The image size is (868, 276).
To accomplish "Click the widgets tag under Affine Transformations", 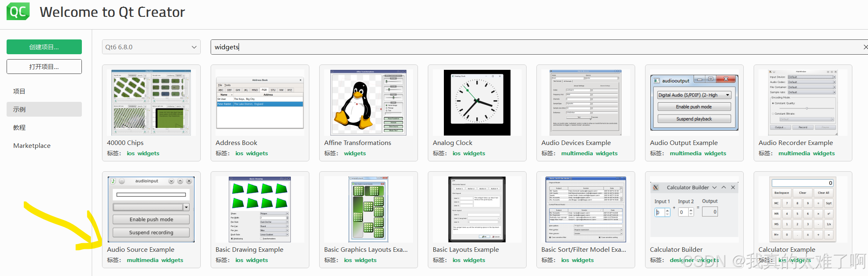I will 355,153.
